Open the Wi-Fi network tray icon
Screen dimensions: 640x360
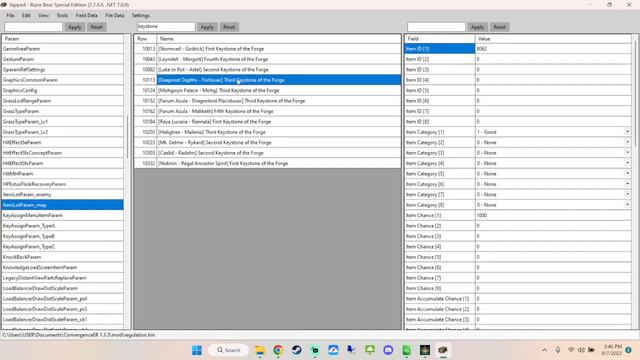[x=571, y=350]
